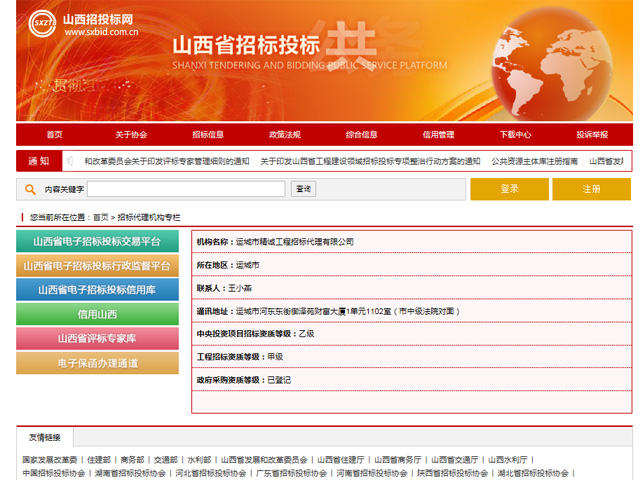Click the search magnifier icon
640x480 pixels.
(32, 189)
